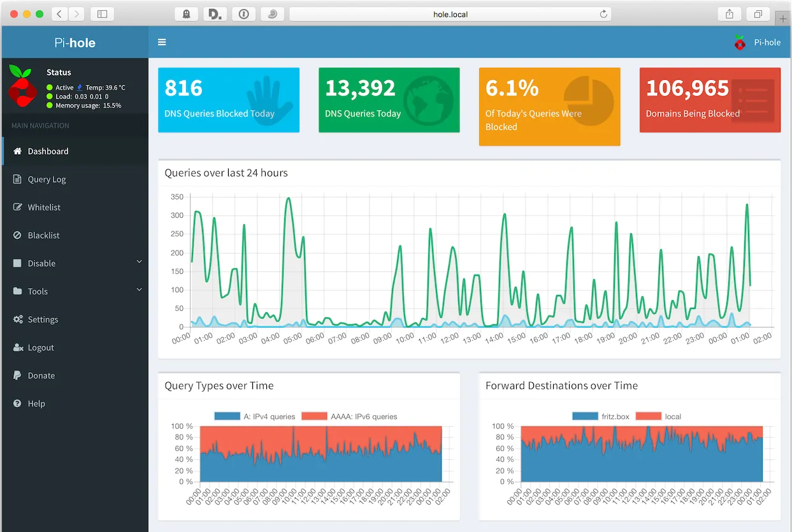Click the Blacklist ban icon
The width and height of the screenshot is (792, 532).
coord(17,235)
